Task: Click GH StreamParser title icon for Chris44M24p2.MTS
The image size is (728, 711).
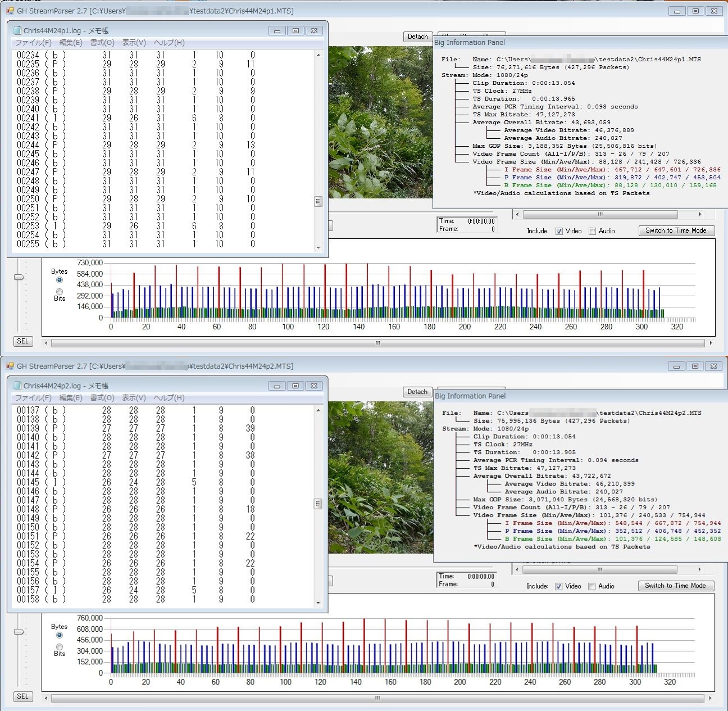Action: [x=10, y=366]
